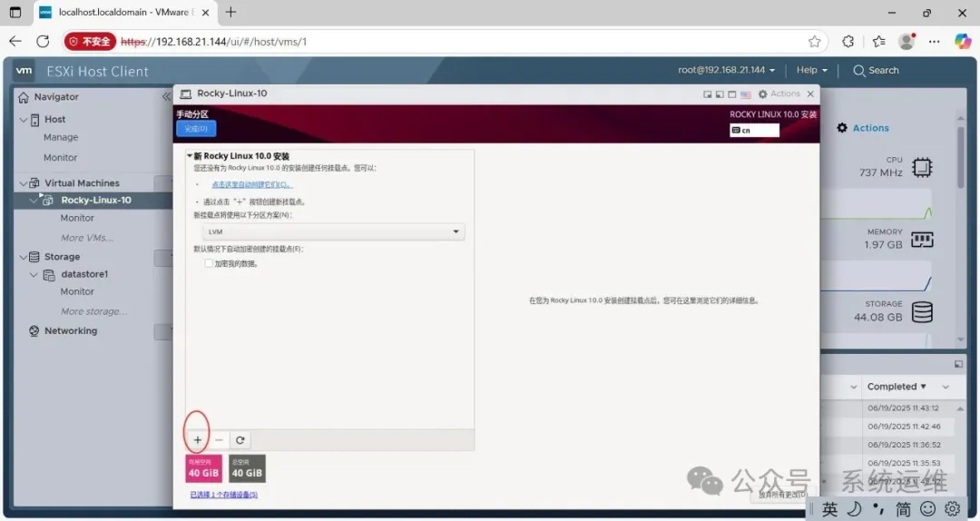This screenshot has width=980, height=521.
Task: Click second console window size icon
Action: [720, 94]
